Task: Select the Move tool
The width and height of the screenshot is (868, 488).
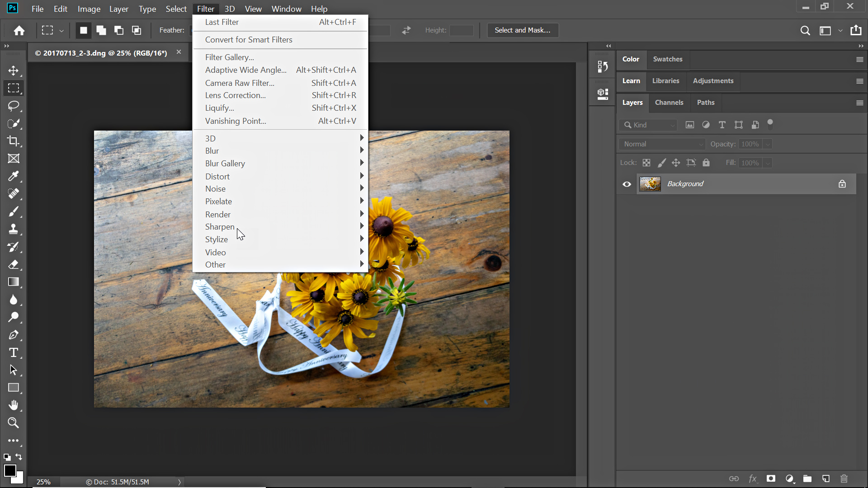Action: (x=14, y=70)
